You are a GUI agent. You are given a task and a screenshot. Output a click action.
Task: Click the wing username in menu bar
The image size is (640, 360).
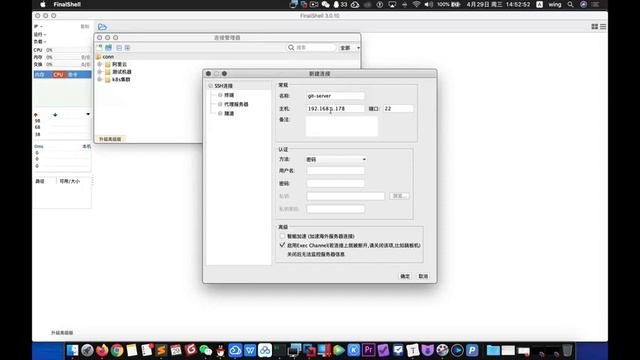tap(555, 4)
